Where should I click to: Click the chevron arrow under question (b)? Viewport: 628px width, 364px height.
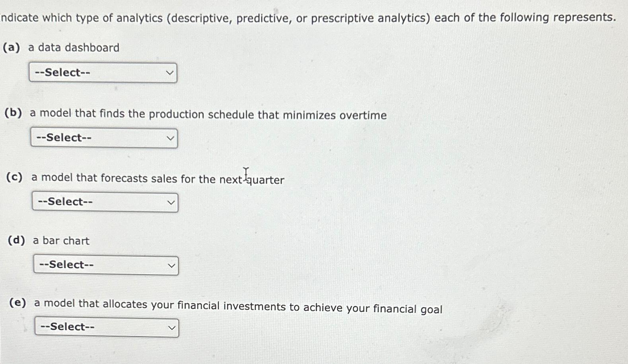click(x=171, y=138)
